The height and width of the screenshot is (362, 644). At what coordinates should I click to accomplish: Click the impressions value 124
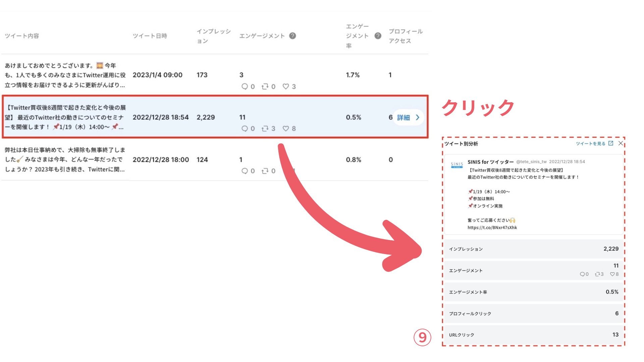click(202, 160)
